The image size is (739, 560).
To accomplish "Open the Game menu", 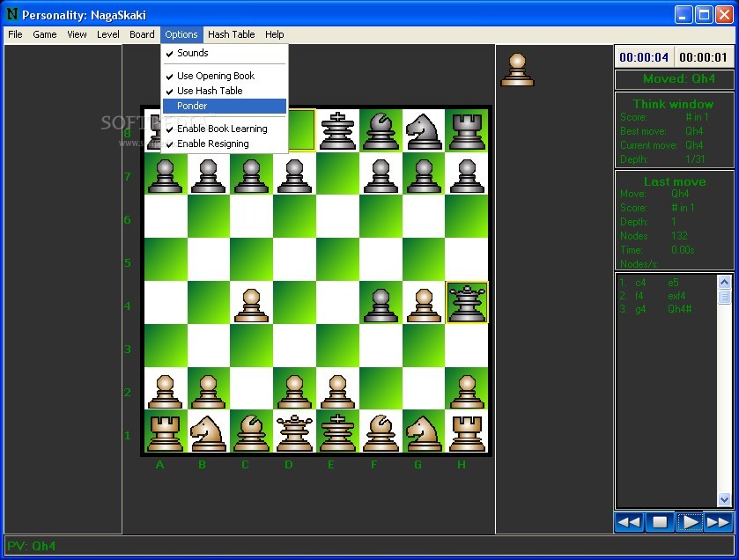I will [x=45, y=34].
